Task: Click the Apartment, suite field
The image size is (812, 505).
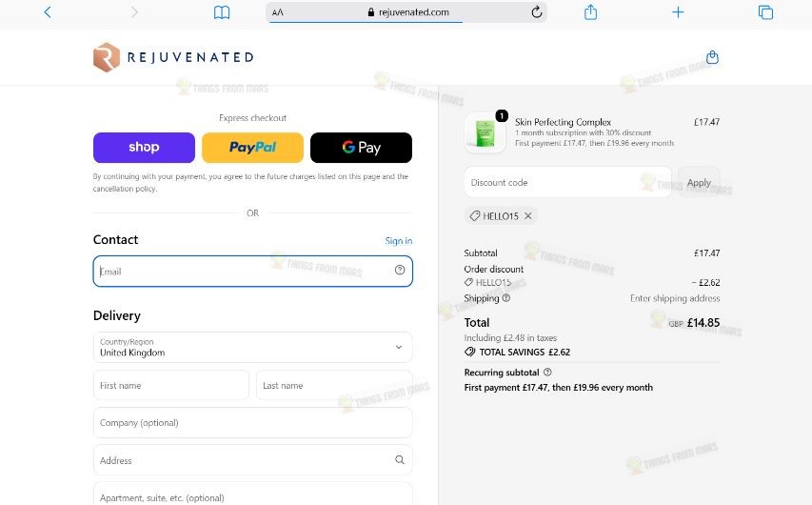Action: (x=252, y=495)
